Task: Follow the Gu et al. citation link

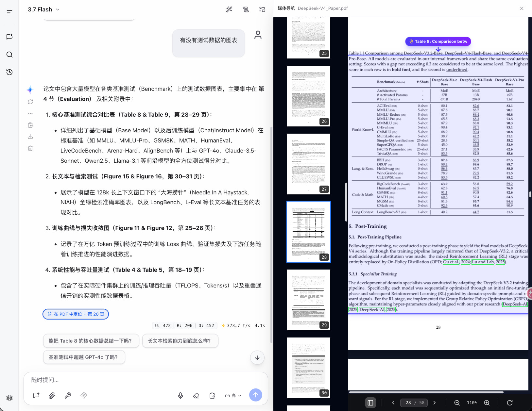Action: (x=451, y=262)
